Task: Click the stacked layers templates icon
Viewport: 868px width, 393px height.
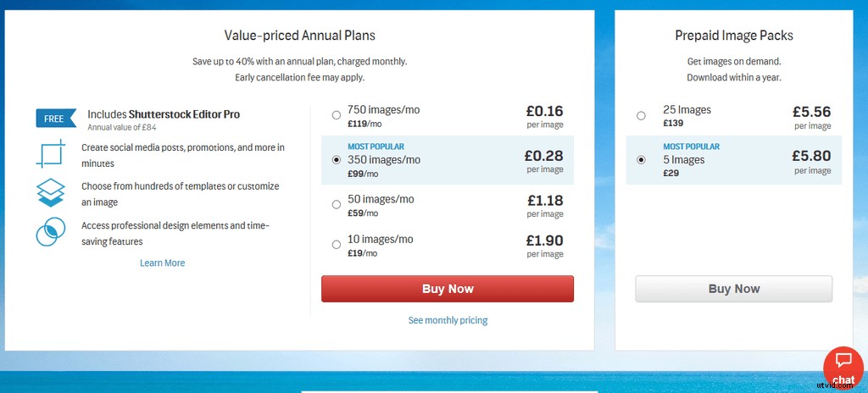Action: [x=51, y=193]
